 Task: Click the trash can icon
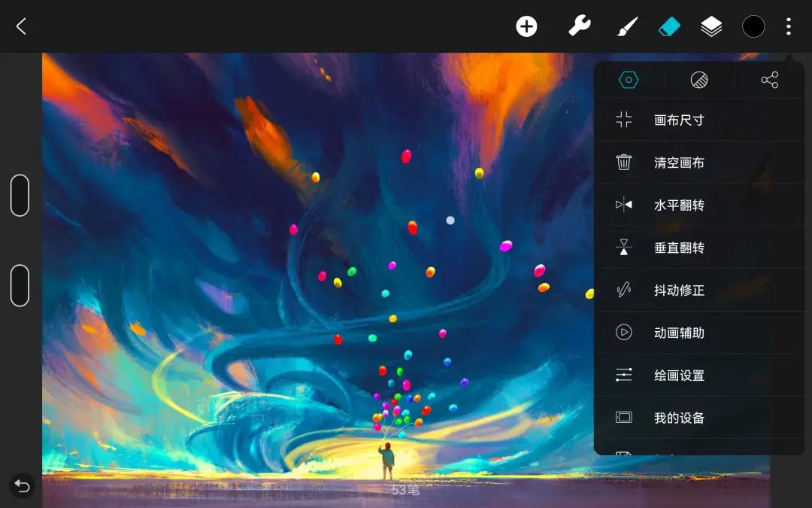pos(623,163)
